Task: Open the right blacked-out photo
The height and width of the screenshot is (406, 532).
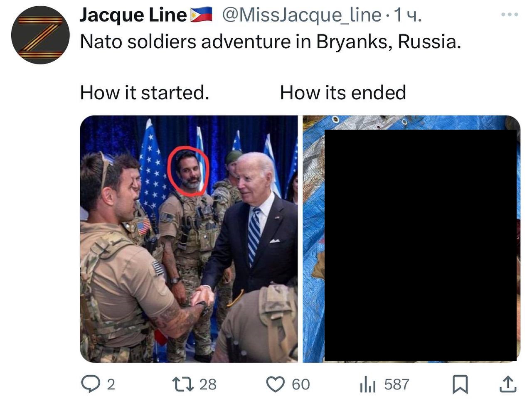Action: pyautogui.click(x=411, y=239)
